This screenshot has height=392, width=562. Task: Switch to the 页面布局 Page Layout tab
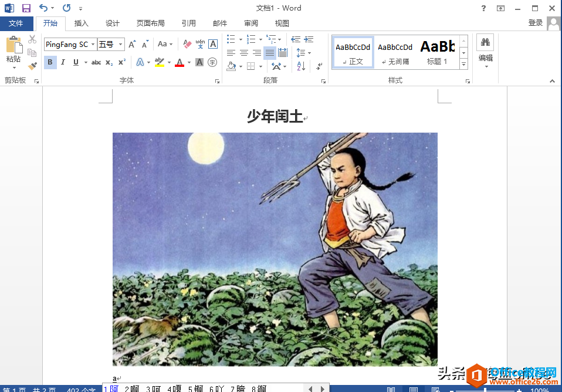[x=151, y=23]
